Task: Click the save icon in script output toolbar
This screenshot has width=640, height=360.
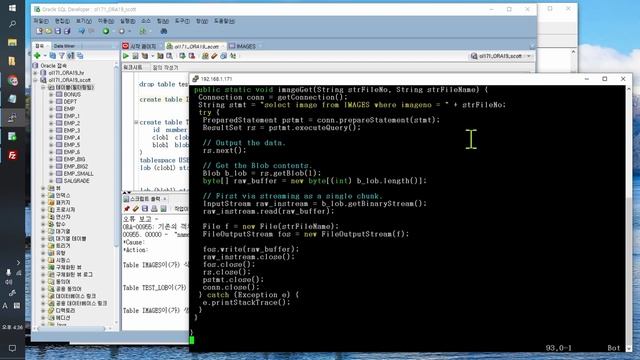Action: [x=145, y=209]
